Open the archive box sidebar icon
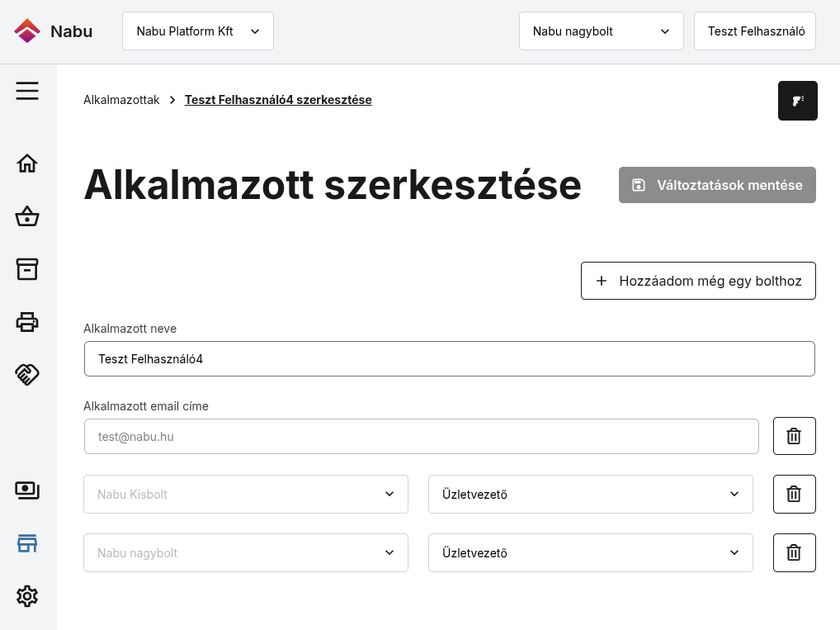840x630 pixels. point(26,269)
